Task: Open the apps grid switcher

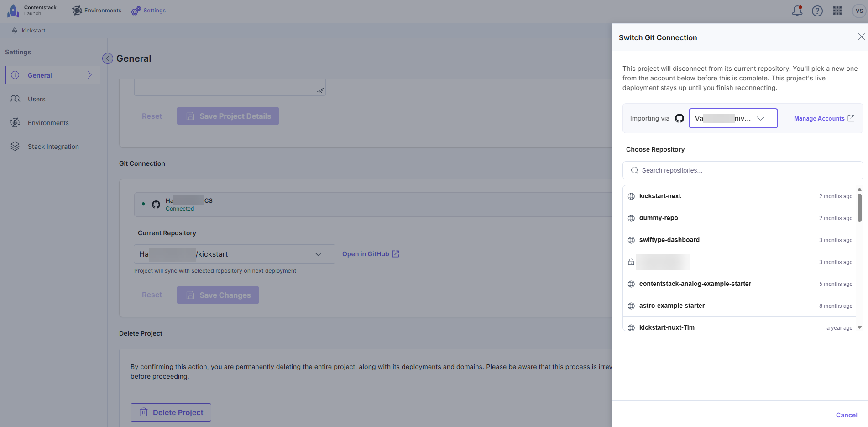Action: tap(837, 11)
